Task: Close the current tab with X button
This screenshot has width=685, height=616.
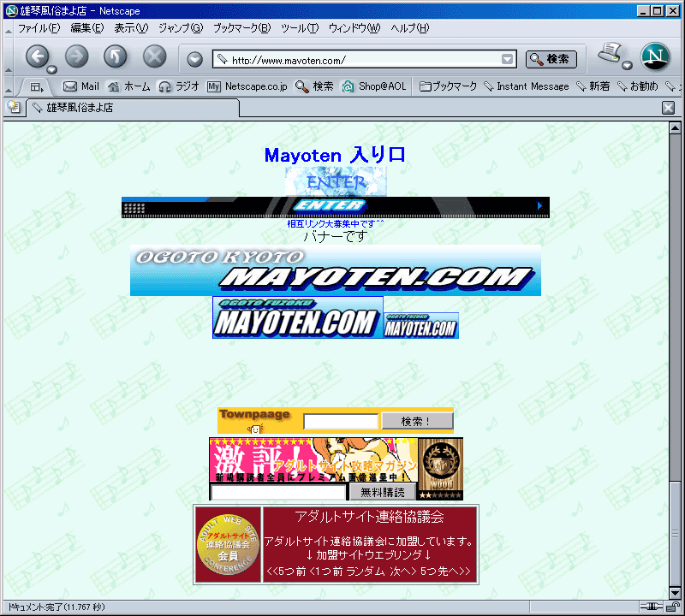Action: (668, 108)
